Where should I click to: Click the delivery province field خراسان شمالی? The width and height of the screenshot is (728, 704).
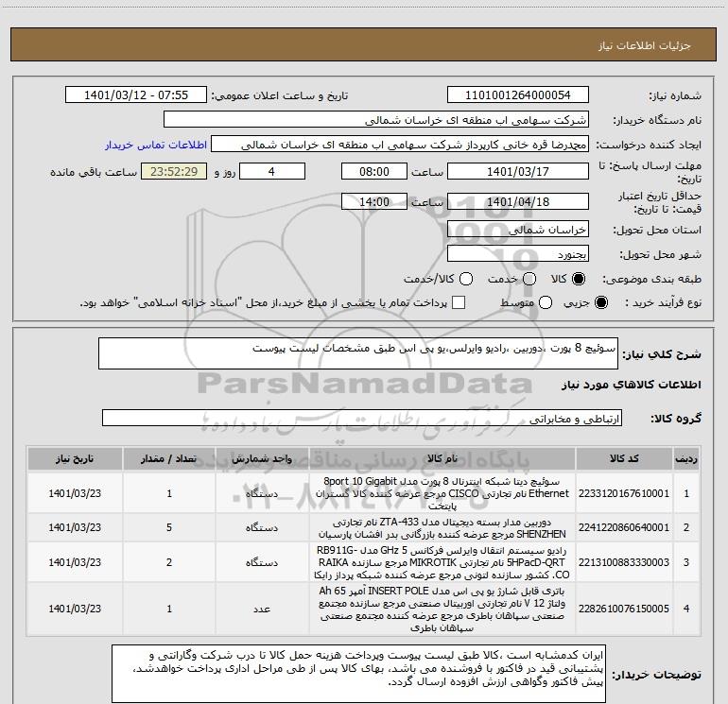518,230
